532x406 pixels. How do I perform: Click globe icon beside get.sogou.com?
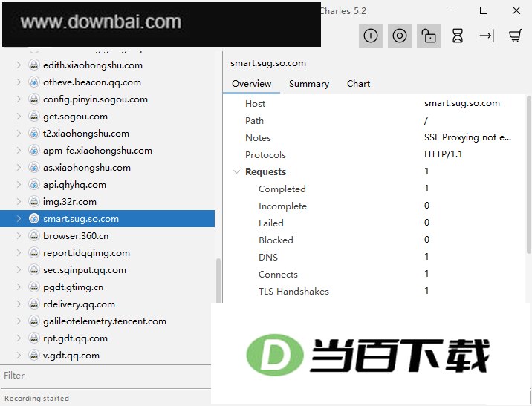click(x=34, y=117)
